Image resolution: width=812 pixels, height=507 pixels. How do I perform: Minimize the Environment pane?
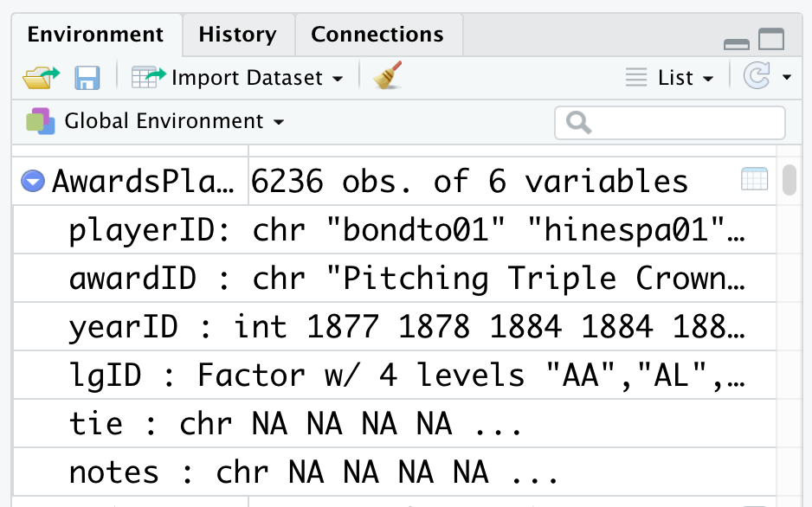click(737, 42)
